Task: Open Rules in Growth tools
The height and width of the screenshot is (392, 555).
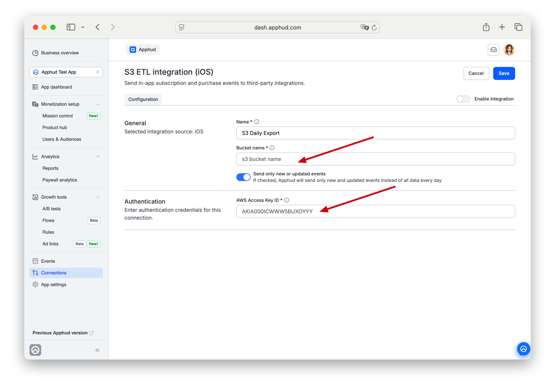Action: point(48,232)
